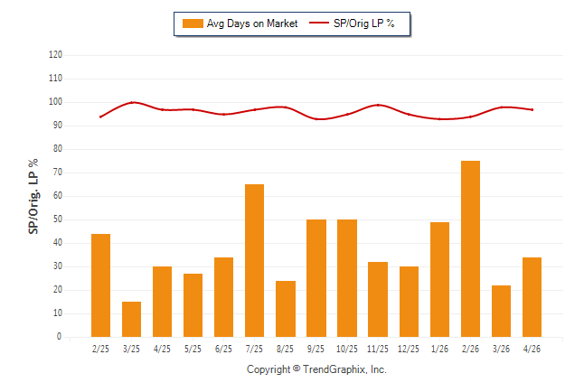Image resolution: width=584 pixels, height=392 pixels.
Task: Select the 2/25 bar
Action: 100,285
